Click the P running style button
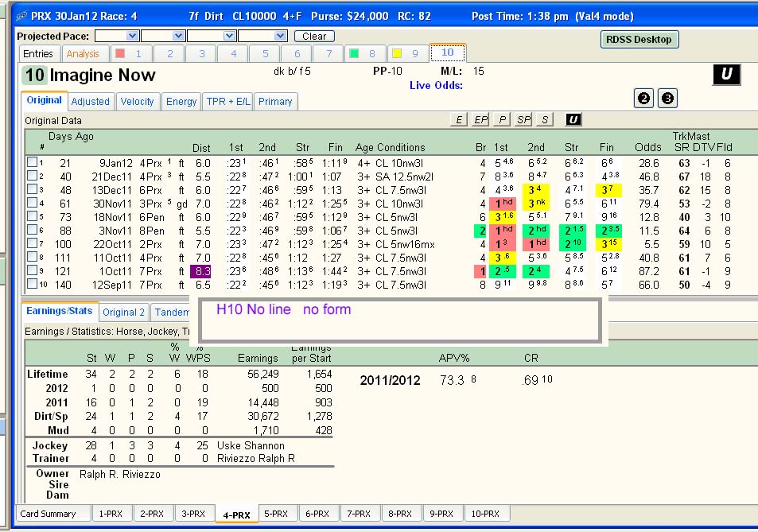The height and width of the screenshot is (532, 758). [502, 119]
